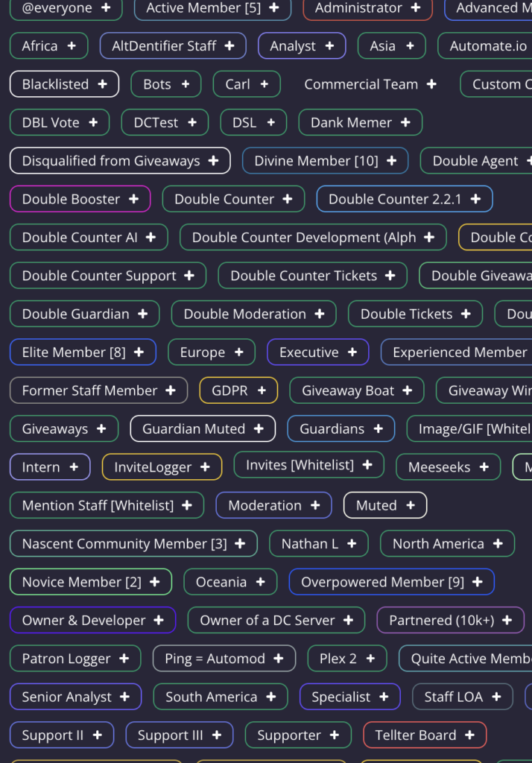Select the North America region role
Image resolution: width=532 pixels, height=763 pixels.
point(446,543)
